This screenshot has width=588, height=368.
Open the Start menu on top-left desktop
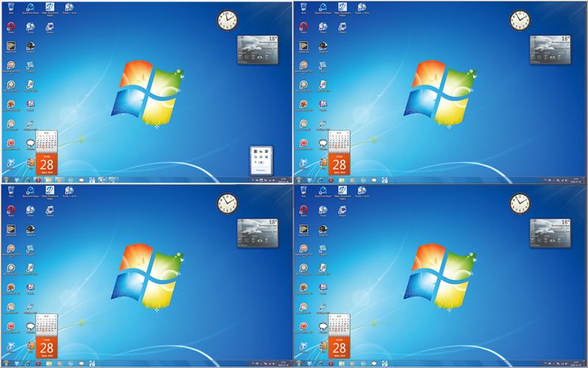click(6, 180)
